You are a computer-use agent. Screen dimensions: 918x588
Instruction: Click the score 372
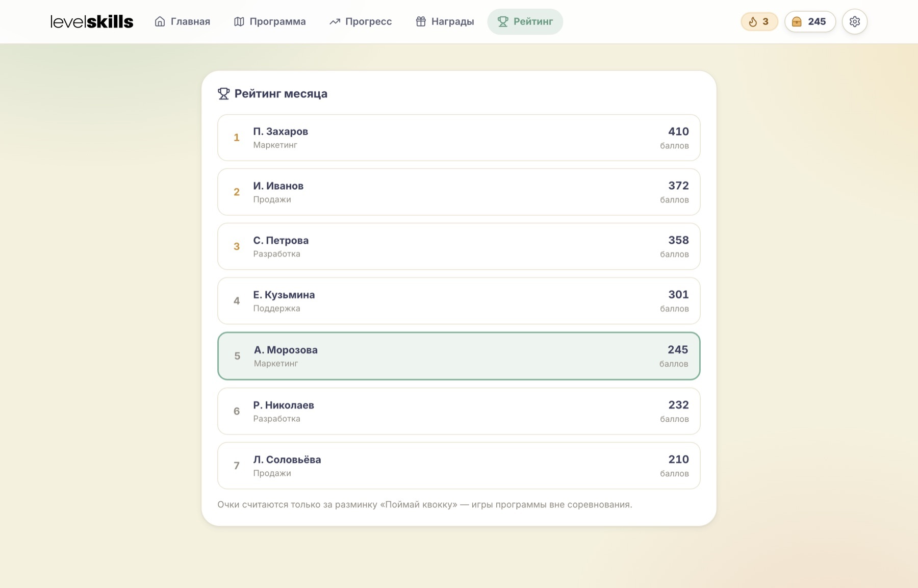(x=678, y=186)
